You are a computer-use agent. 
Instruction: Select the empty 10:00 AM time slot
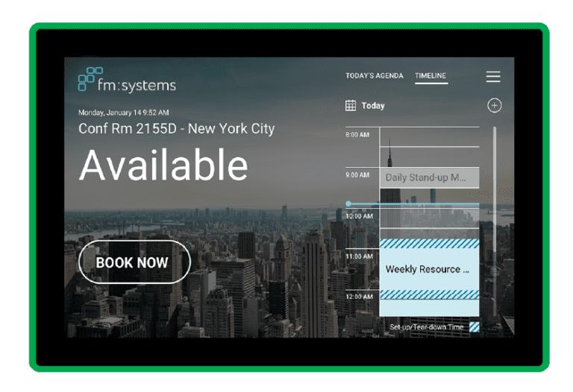click(429, 218)
